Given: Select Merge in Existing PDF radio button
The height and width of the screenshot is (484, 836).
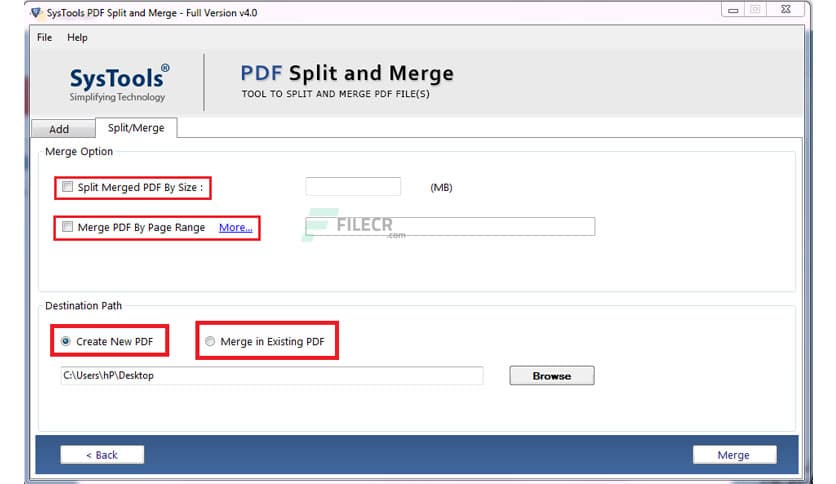Looking at the screenshot, I should click(210, 341).
